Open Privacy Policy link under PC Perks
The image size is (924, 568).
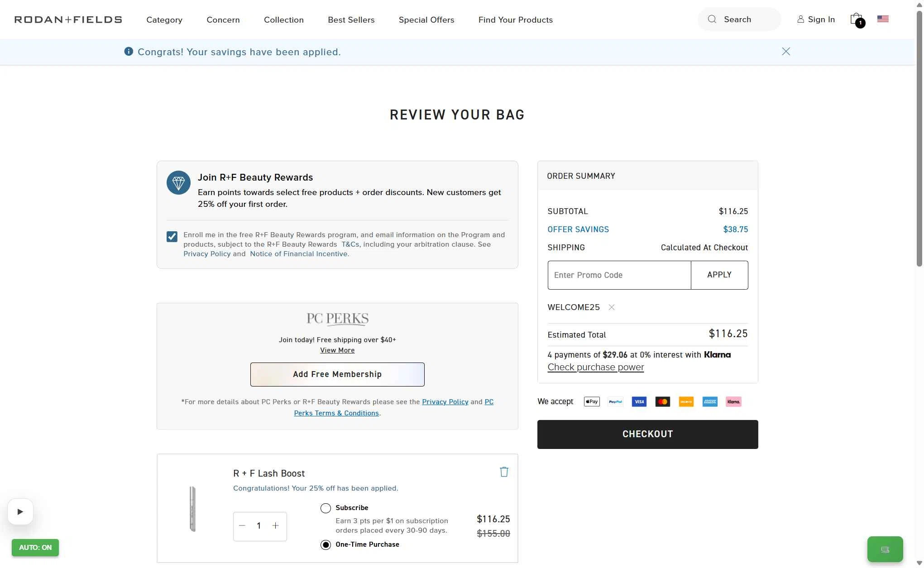click(x=445, y=402)
